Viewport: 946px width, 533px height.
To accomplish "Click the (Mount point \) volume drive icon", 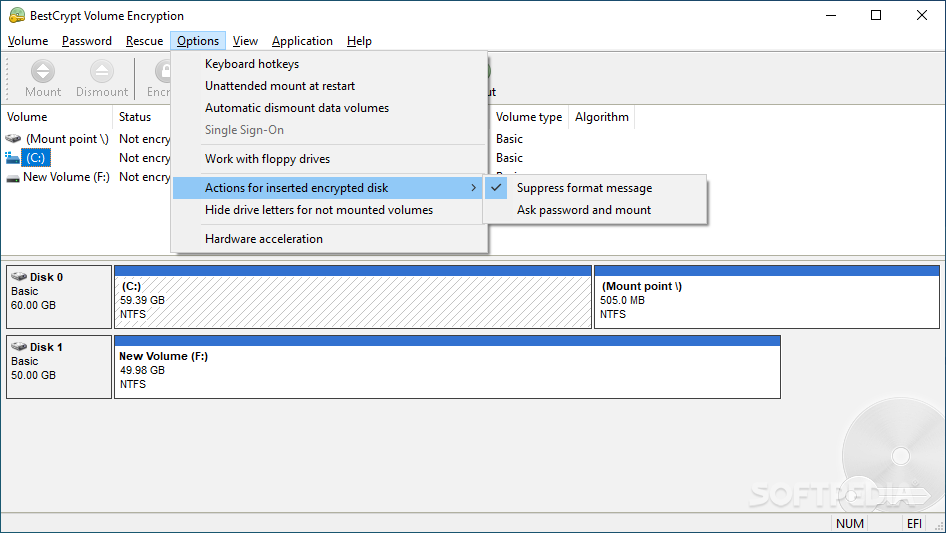I will coord(13,139).
